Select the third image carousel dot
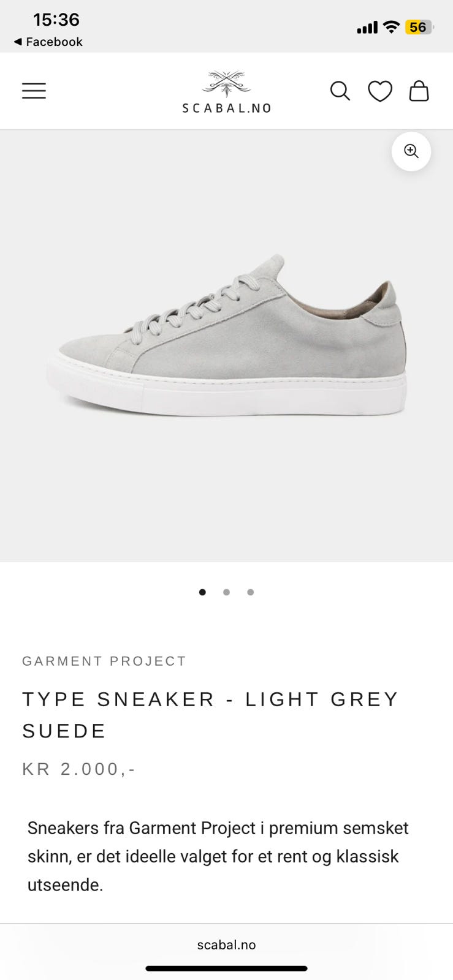453x980 pixels. pyautogui.click(x=250, y=592)
